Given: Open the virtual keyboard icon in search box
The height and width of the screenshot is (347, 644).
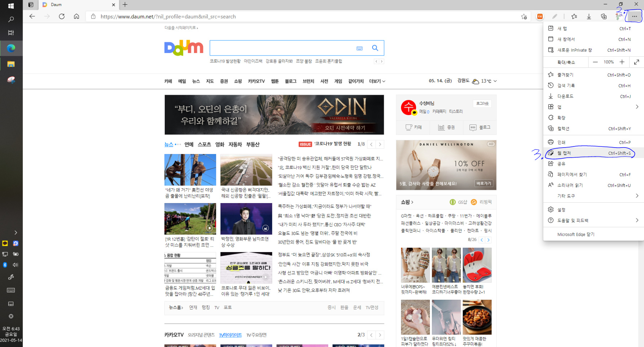Looking at the screenshot, I should [x=360, y=48].
